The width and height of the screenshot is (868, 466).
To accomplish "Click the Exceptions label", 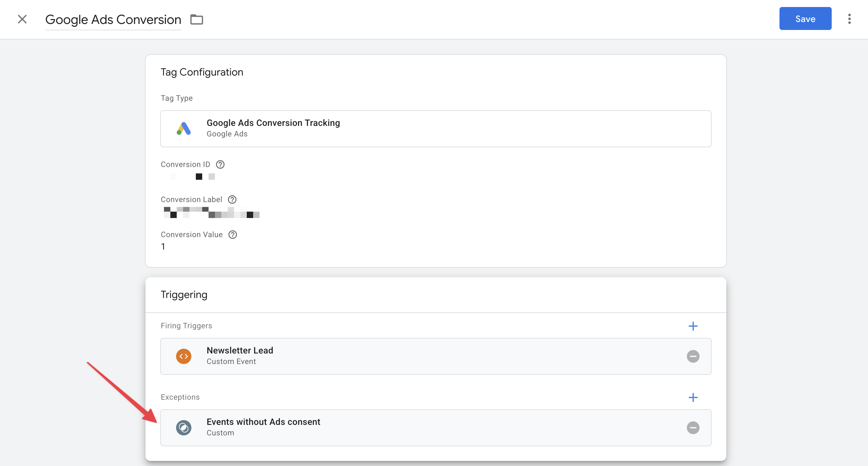I will (180, 397).
